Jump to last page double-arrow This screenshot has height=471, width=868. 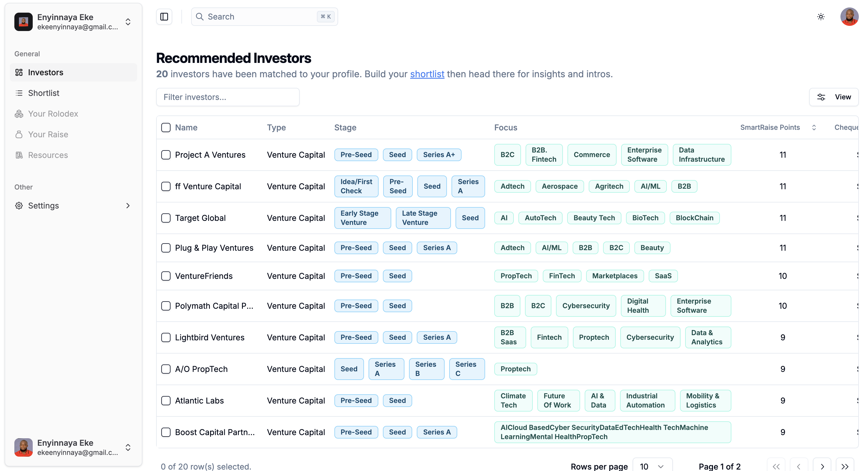point(845,466)
